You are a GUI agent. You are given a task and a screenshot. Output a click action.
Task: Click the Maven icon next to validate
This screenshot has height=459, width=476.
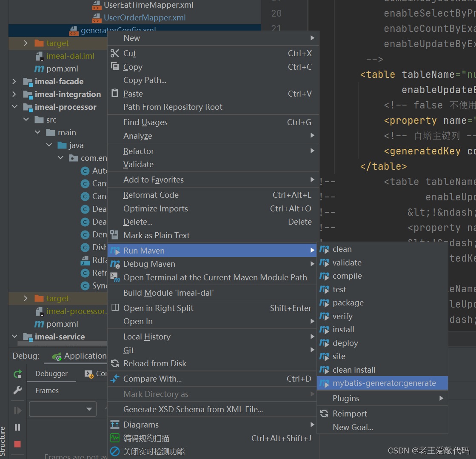(x=324, y=263)
